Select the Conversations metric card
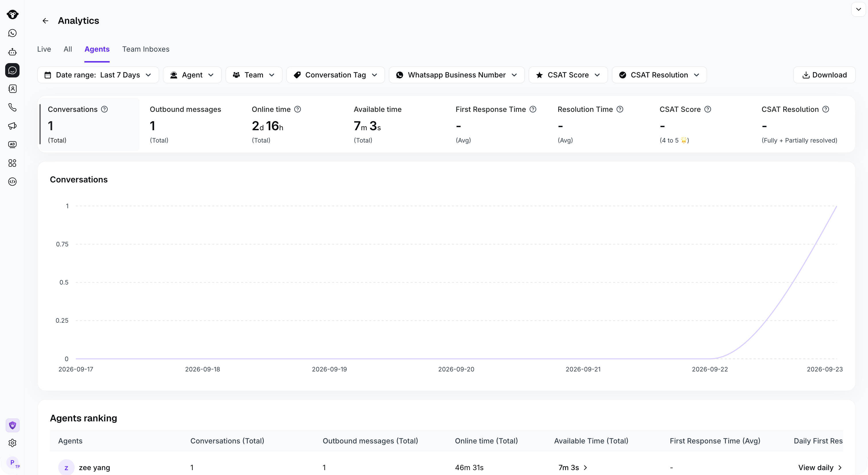This screenshot has height=475, width=868. point(90,124)
